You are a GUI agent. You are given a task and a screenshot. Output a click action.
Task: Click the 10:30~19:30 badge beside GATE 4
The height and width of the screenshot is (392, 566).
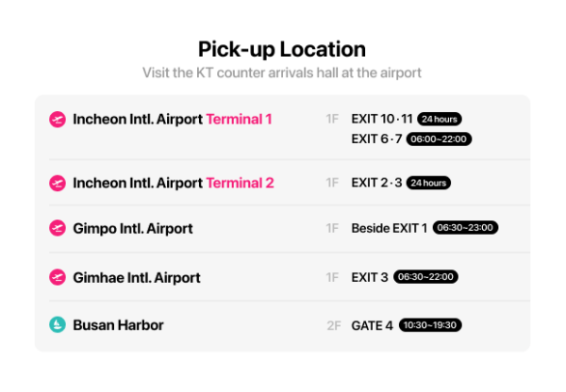coord(430,326)
